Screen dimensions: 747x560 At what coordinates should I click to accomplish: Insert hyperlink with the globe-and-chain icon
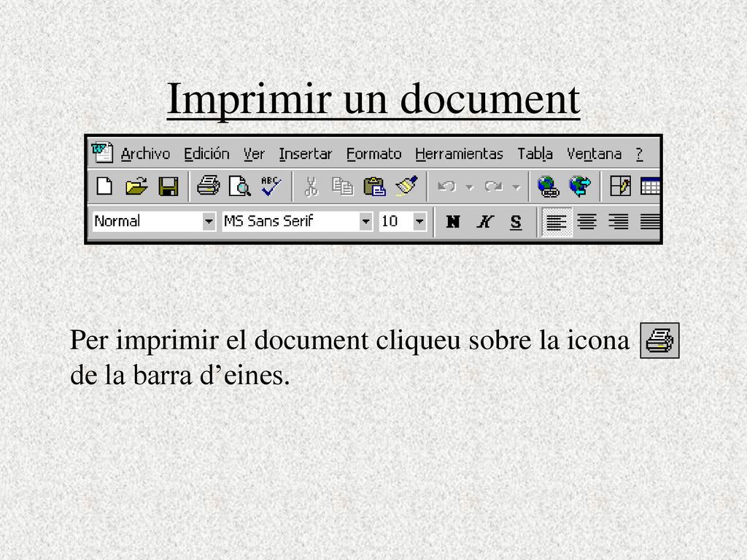(548, 186)
